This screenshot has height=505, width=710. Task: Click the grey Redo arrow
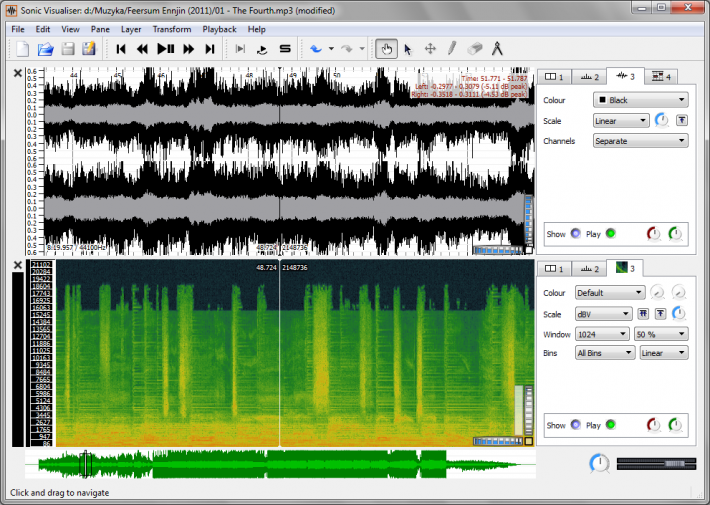click(346, 49)
